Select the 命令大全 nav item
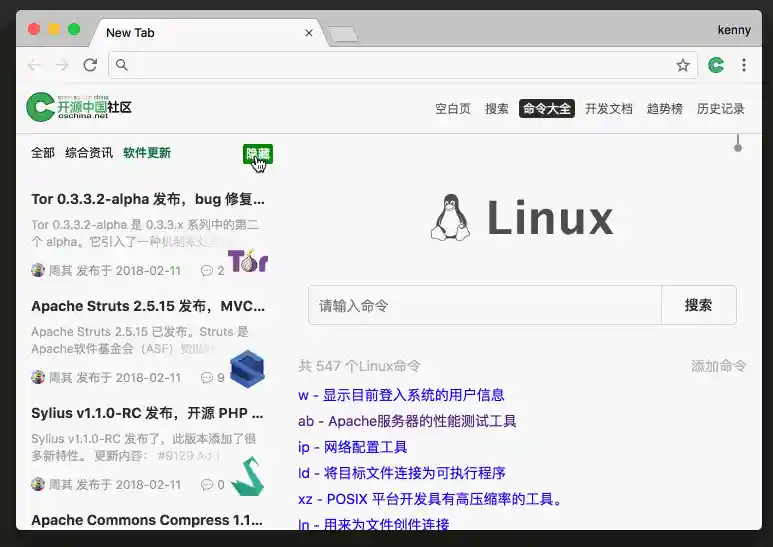The height and width of the screenshot is (547, 773). pyautogui.click(x=547, y=108)
